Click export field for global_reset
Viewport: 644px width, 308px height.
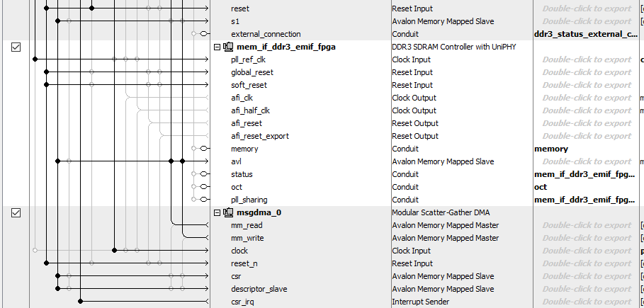587,72
